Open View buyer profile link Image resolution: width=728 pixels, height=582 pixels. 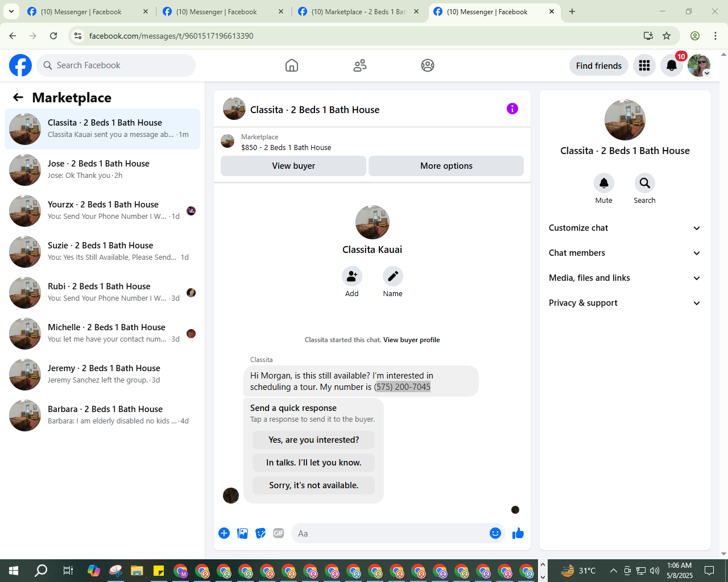(x=412, y=340)
